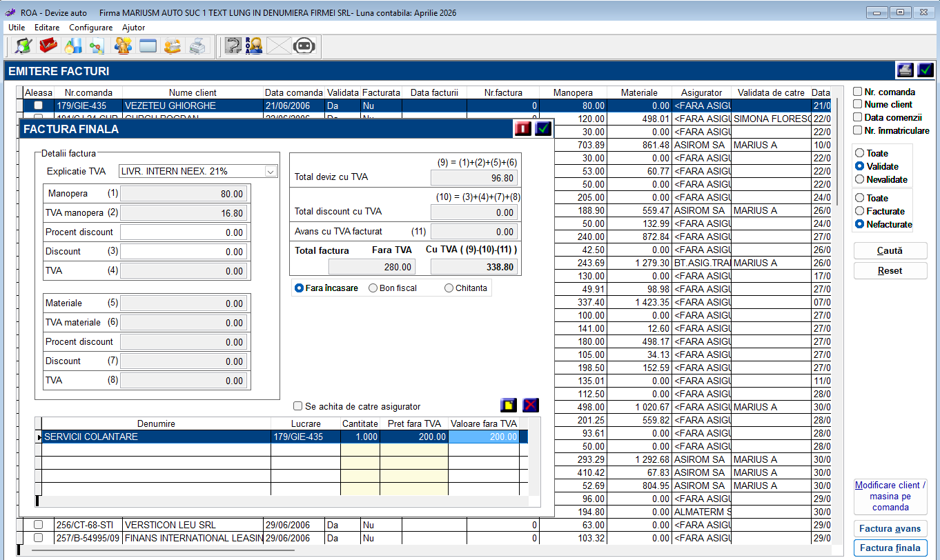
Task: Click the print icon in Emitere Facturi header
Action: click(x=905, y=70)
